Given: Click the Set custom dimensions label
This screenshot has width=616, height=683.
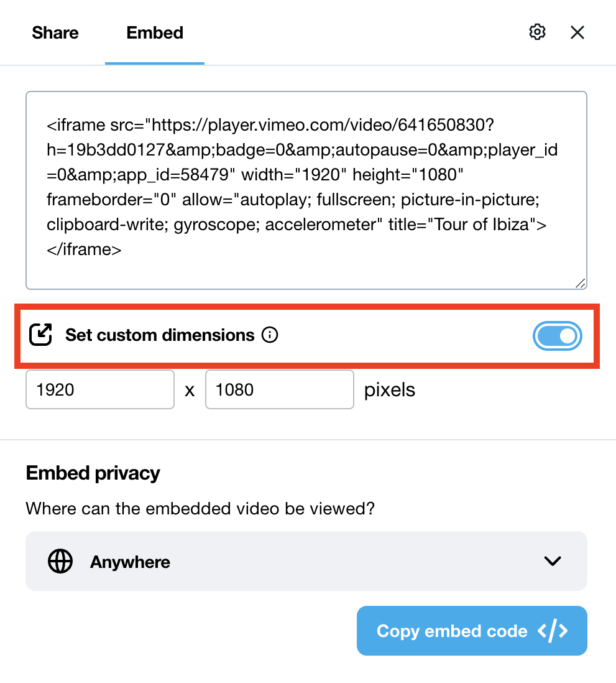Looking at the screenshot, I should [x=160, y=335].
